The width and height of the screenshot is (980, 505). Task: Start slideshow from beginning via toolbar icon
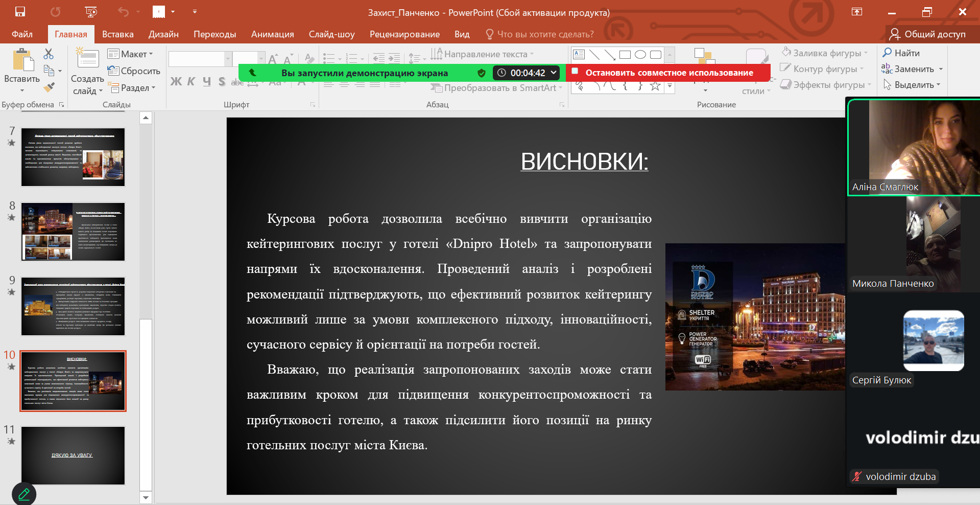point(91,12)
